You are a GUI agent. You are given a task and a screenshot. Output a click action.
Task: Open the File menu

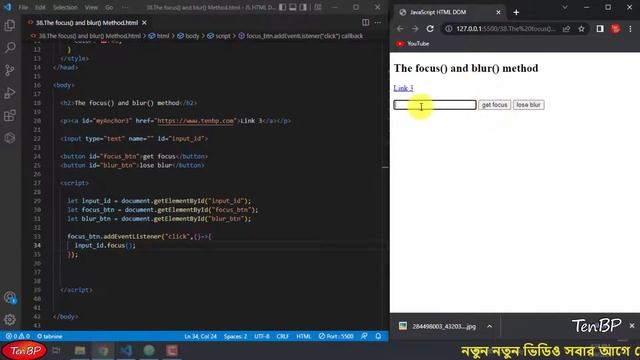(x=23, y=7)
